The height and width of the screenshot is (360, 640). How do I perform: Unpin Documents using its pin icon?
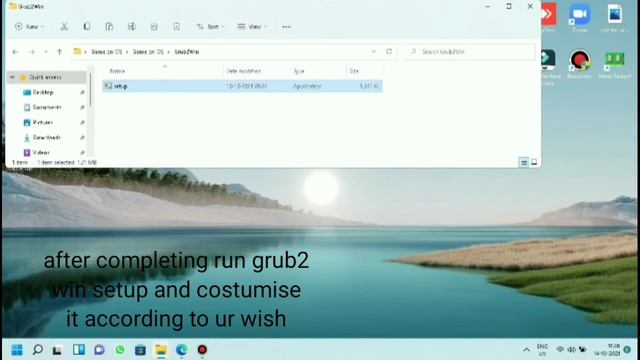pos(82,108)
